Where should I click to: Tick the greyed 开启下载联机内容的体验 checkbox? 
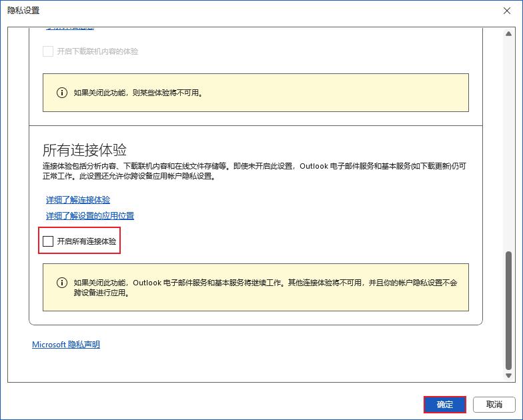point(48,51)
